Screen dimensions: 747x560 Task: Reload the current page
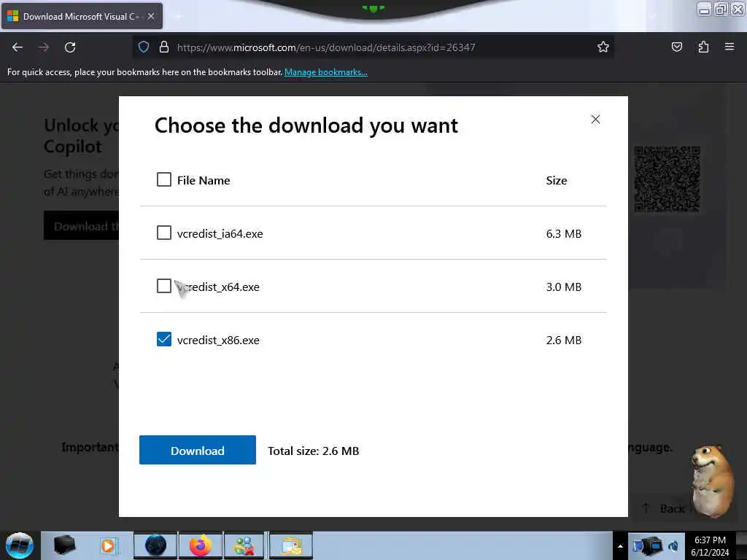(70, 47)
